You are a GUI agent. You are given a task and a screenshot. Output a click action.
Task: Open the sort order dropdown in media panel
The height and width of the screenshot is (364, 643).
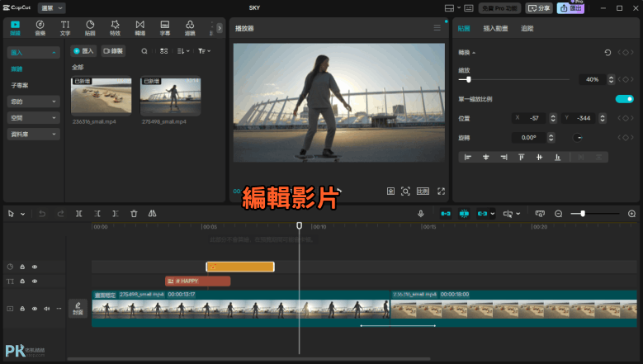click(x=183, y=51)
